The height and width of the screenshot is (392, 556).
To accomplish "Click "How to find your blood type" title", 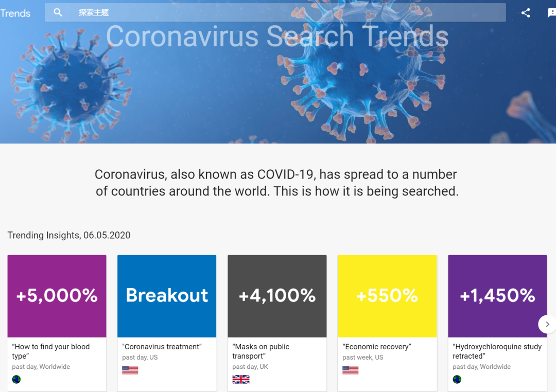I will click(x=50, y=351).
